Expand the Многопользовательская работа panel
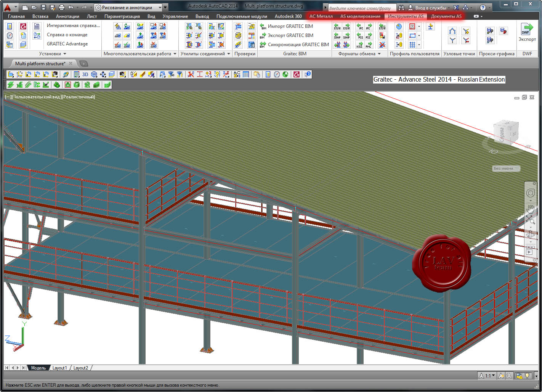Viewport: 542px width, 392px height. pyautogui.click(x=175, y=54)
